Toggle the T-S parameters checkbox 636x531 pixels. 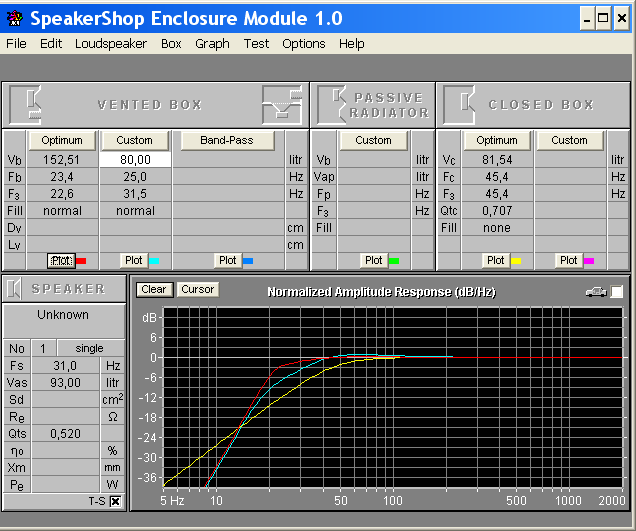[x=115, y=501]
